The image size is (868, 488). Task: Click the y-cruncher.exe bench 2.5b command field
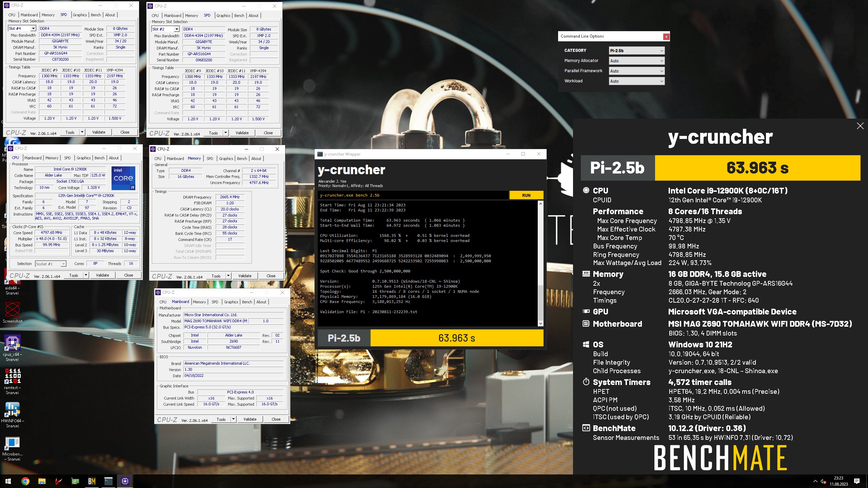point(413,195)
